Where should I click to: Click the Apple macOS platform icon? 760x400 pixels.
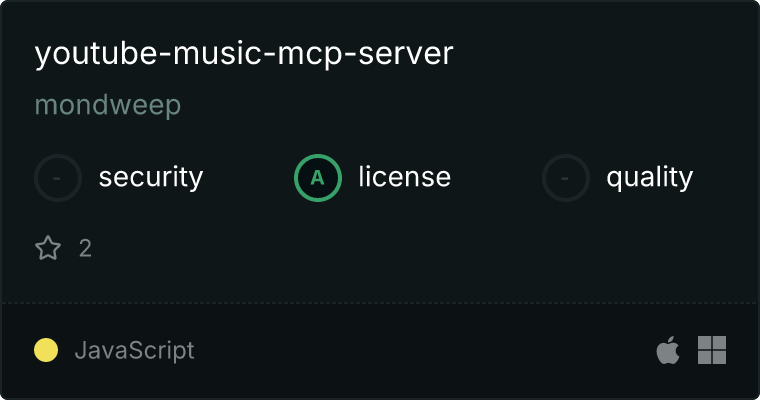(x=668, y=350)
